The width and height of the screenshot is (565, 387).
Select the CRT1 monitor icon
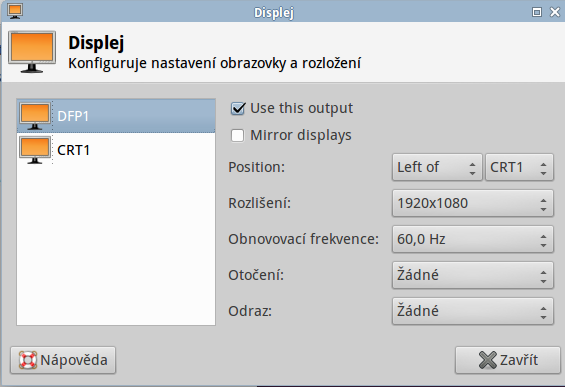pos(35,150)
